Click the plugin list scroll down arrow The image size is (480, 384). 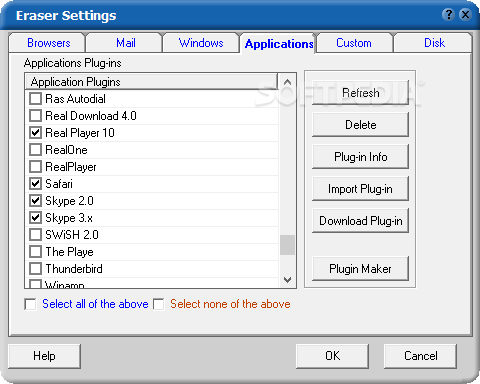pos(287,279)
